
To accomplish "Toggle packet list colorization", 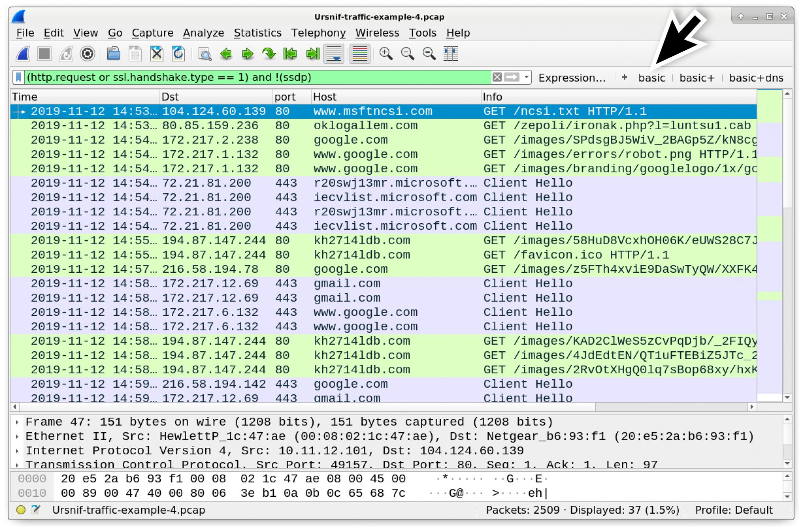I will click(359, 54).
